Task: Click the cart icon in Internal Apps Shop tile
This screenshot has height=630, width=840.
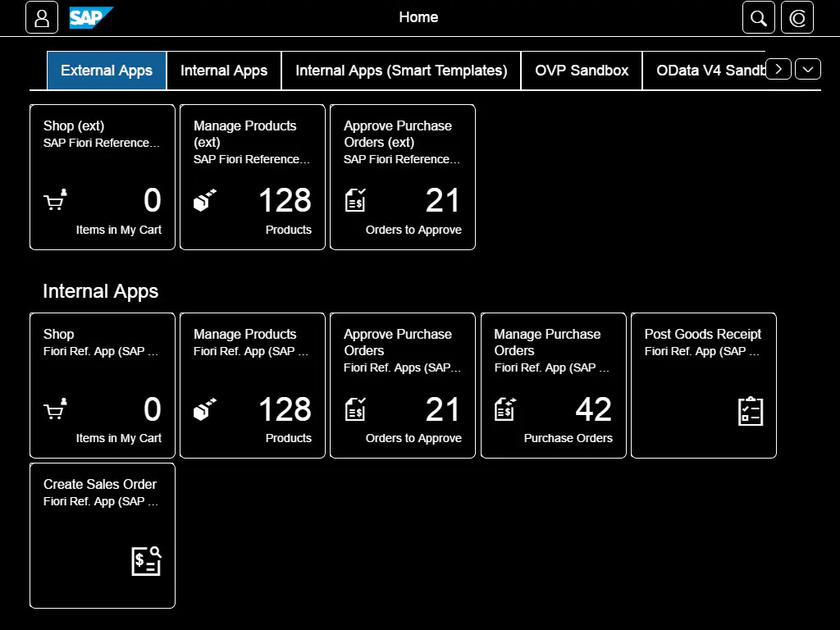Action: (55, 409)
